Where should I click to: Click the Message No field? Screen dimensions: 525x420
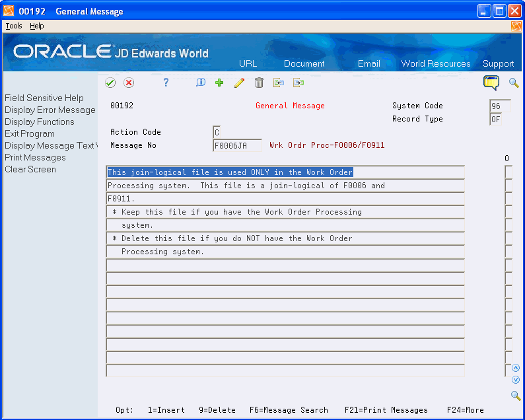(x=237, y=145)
